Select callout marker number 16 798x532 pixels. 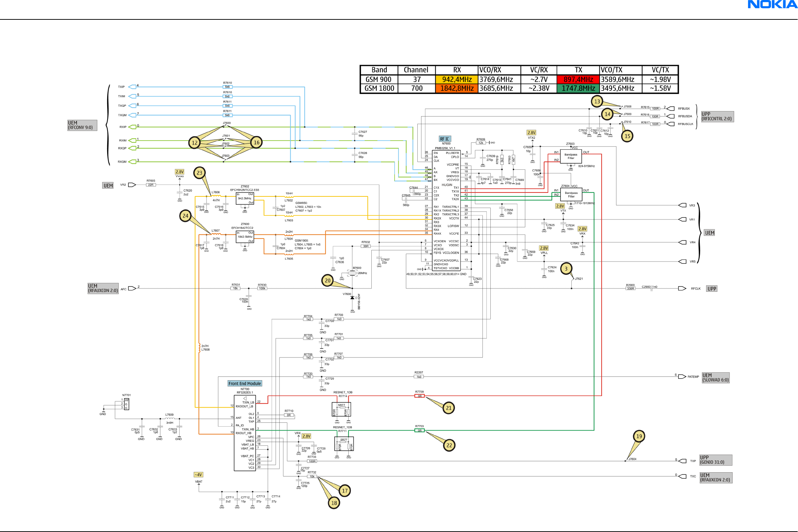click(257, 142)
